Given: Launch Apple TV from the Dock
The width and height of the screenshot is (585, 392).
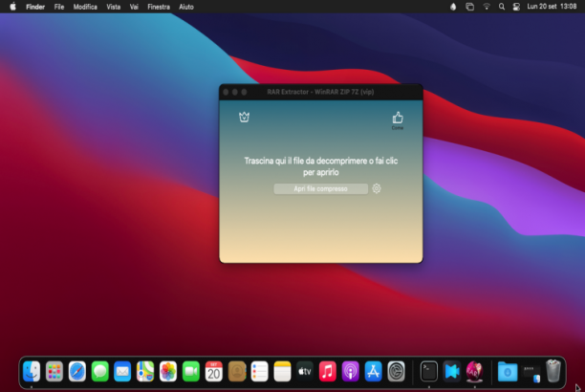Looking at the screenshot, I should point(305,372).
